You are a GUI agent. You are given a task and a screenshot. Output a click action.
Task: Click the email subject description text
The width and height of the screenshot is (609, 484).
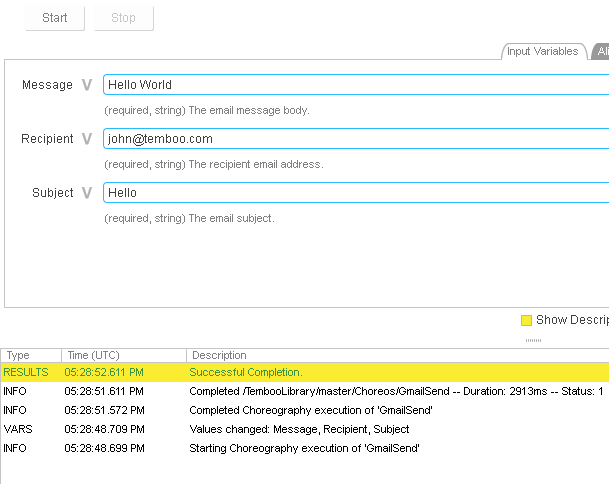(x=189, y=218)
